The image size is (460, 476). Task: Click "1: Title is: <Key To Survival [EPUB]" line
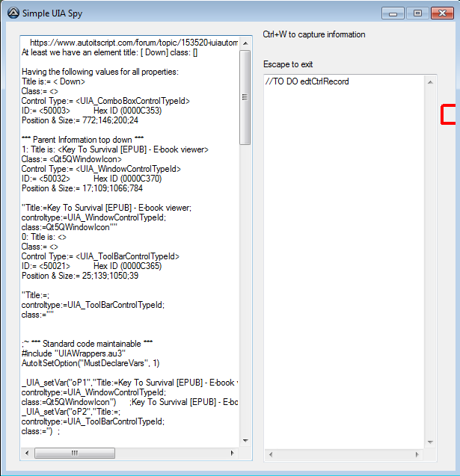click(x=115, y=149)
